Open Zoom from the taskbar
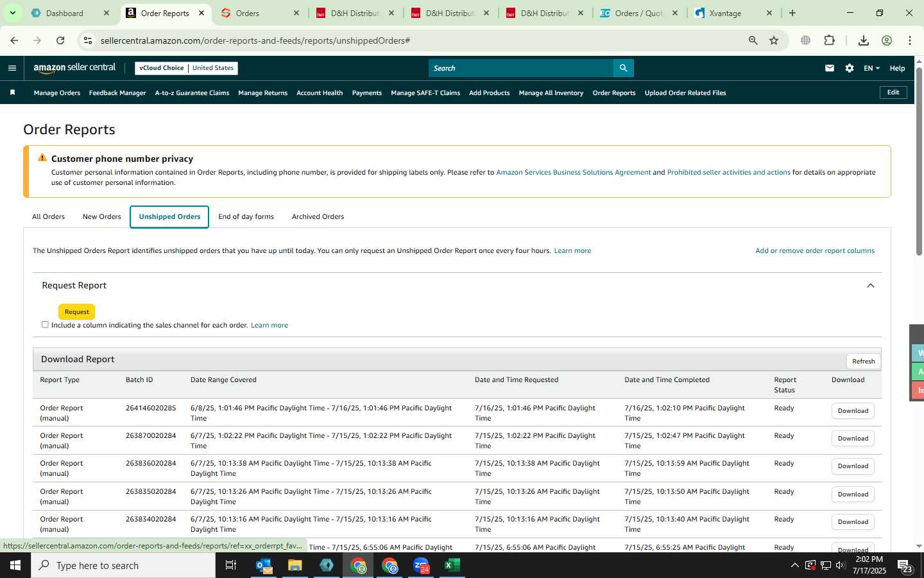This screenshot has width=924, height=578. (421, 565)
